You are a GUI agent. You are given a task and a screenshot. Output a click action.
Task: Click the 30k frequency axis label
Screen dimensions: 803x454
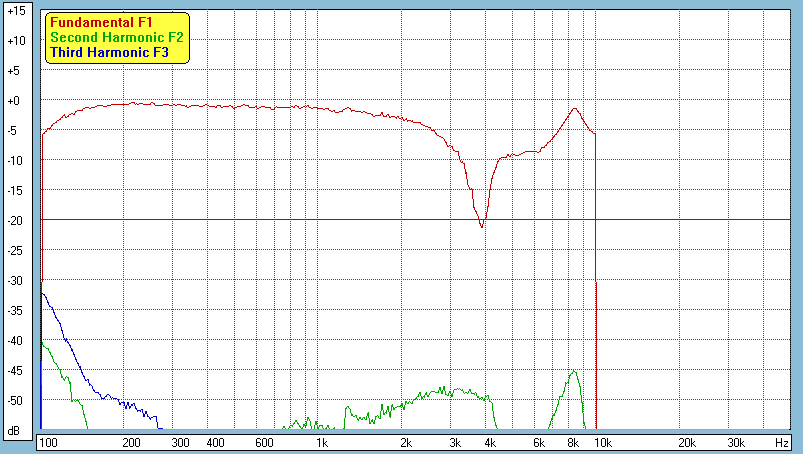point(735,443)
